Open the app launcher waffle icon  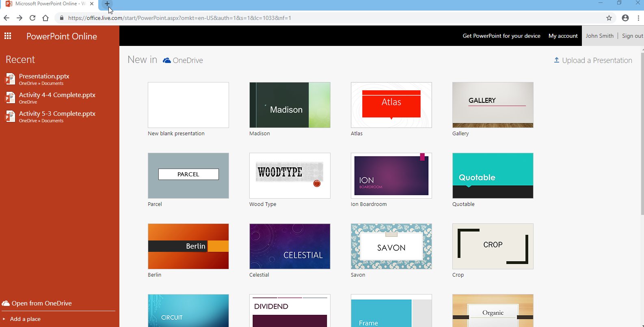pyautogui.click(x=8, y=36)
